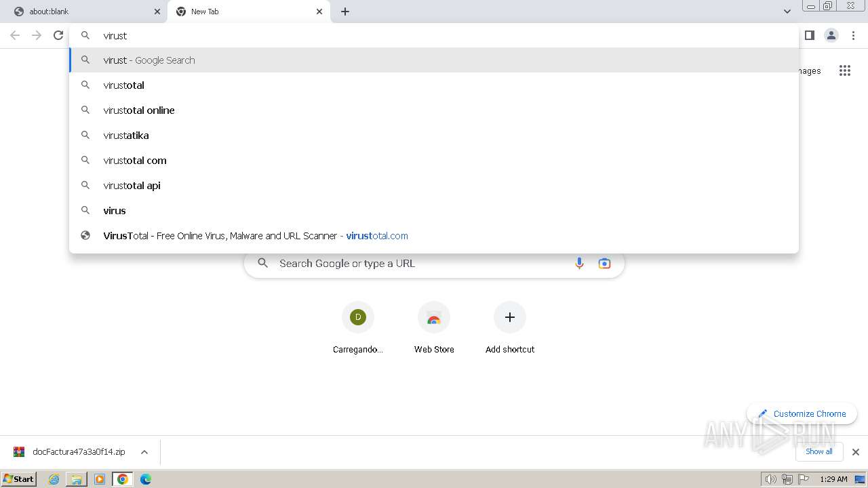This screenshot has height=488, width=868.
Task: Go forward to next page
Action: [x=37, y=35]
